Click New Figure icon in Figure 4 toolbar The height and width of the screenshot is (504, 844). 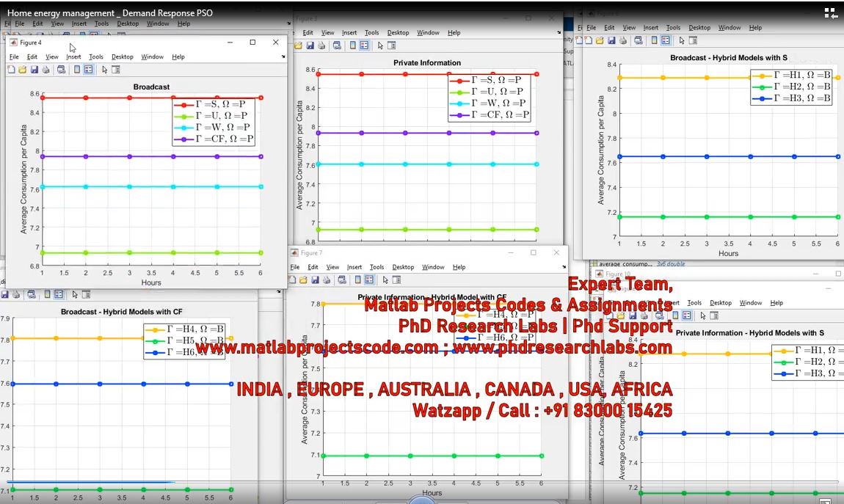pos(11,70)
